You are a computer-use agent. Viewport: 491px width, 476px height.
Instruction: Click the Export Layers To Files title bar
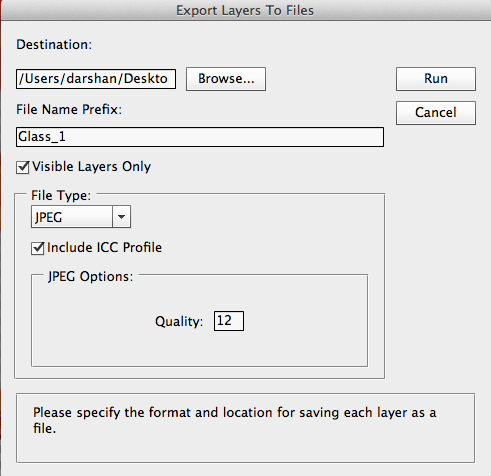[245, 10]
